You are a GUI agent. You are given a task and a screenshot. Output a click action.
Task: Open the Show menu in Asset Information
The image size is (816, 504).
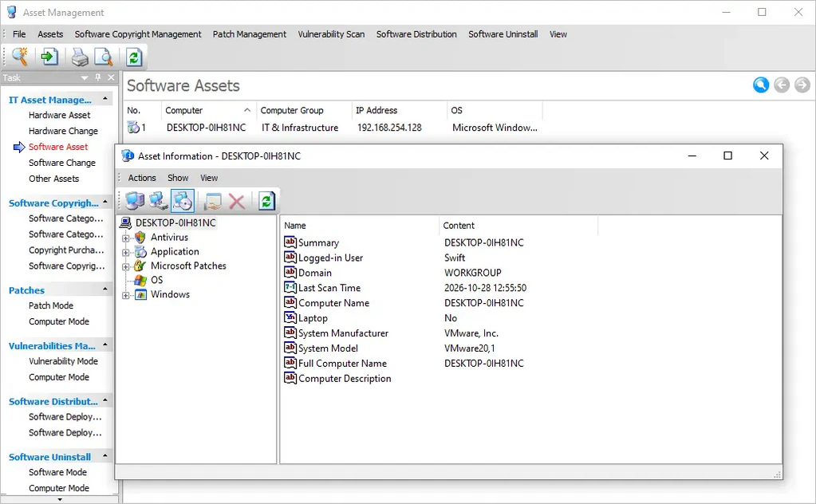tap(178, 178)
